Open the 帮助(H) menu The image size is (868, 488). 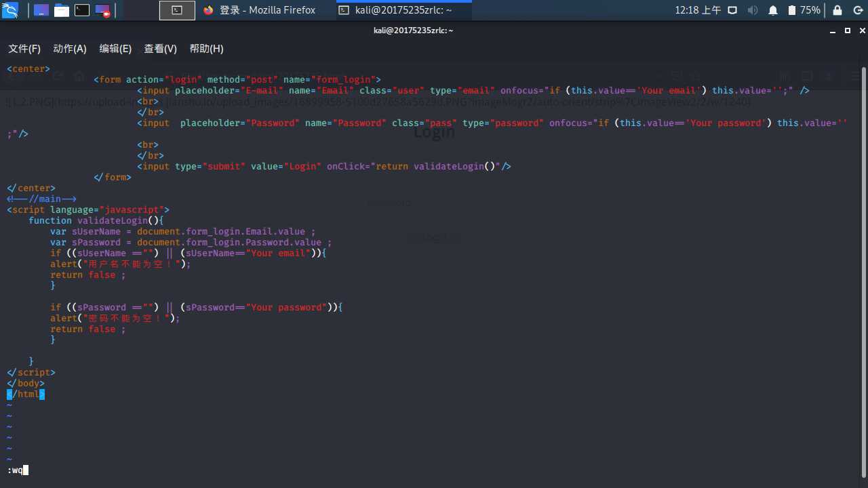[206, 49]
